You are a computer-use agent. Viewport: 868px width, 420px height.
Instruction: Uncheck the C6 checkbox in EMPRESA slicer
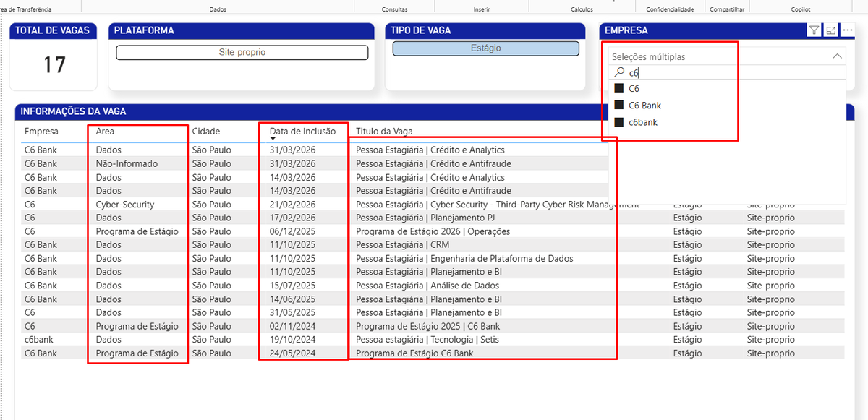619,88
